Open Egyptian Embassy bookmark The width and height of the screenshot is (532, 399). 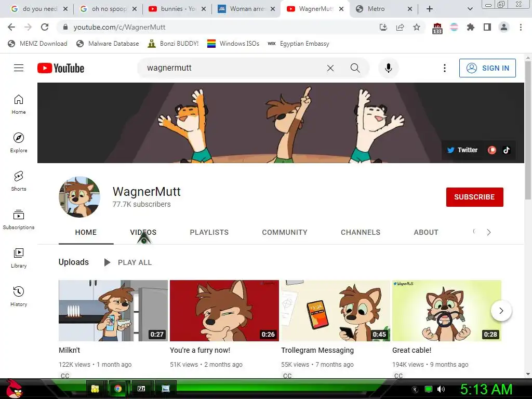298,44
